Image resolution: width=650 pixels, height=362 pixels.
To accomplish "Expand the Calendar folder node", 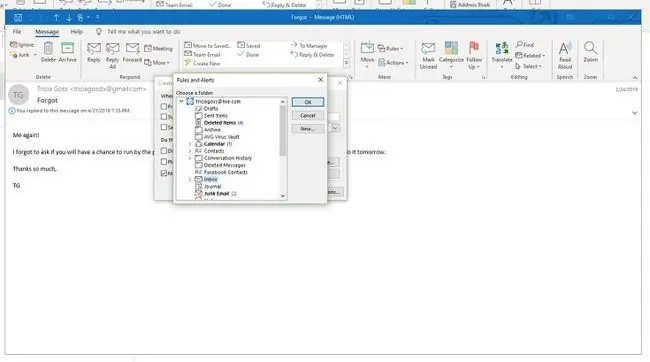I will pyautogui.click(x=190, y=144).
